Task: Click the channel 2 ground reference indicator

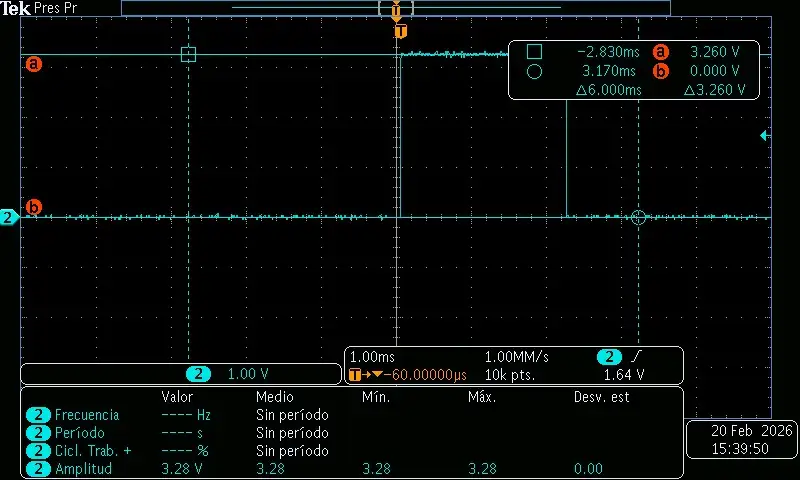Action: (x=9, y=217)
